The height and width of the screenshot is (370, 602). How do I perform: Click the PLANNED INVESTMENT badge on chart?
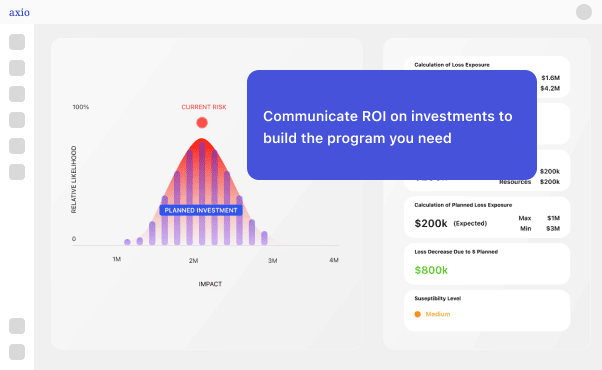(201, 210)
